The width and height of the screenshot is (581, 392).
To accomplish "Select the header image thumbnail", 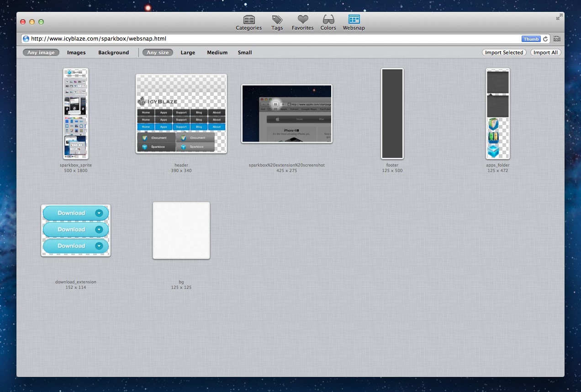I will 181,114.
